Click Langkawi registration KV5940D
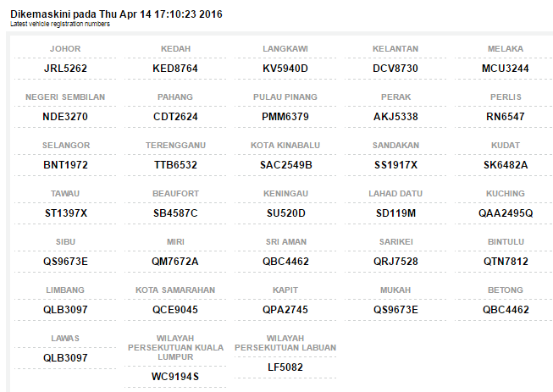553x392 pixels. click(285, 69)
